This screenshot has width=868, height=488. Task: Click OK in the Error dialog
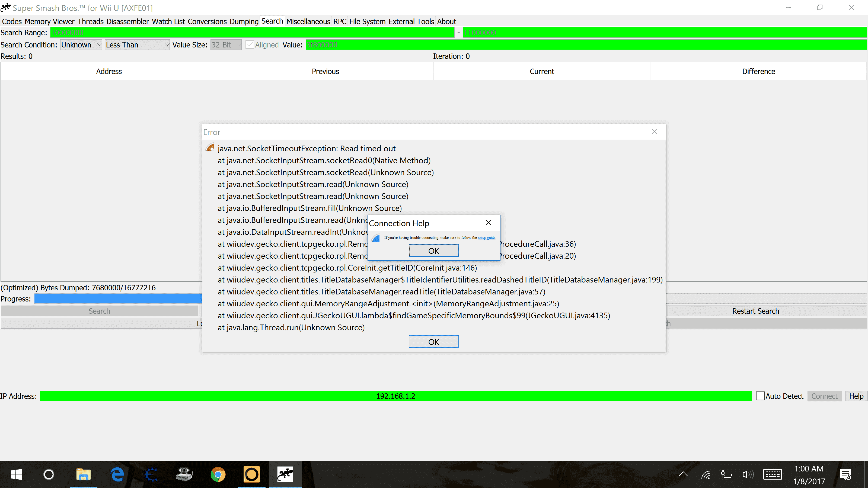[434, 342]
